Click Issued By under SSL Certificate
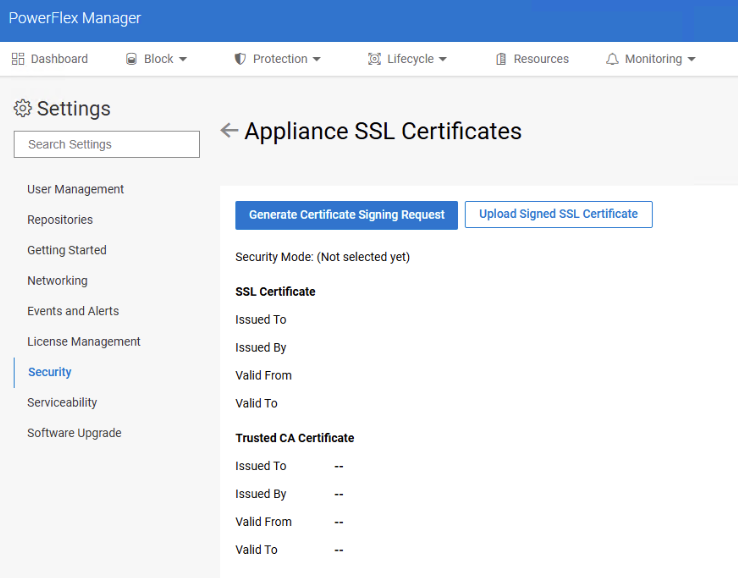The width and height of the screenshot is (738, 578). (x=261, y=347)
